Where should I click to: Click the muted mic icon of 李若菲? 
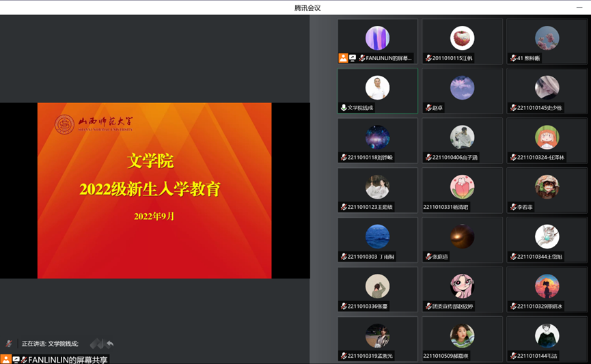[x=513, y=207]
